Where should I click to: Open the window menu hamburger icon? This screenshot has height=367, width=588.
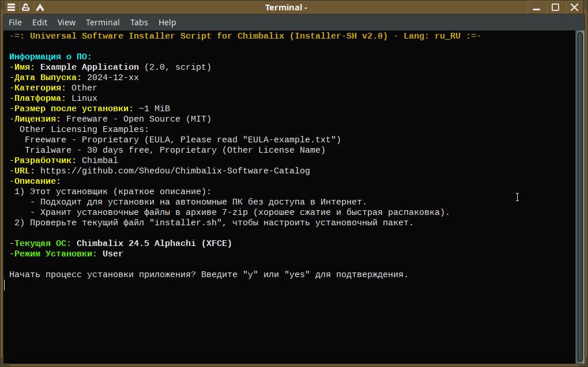coord(12,7)
